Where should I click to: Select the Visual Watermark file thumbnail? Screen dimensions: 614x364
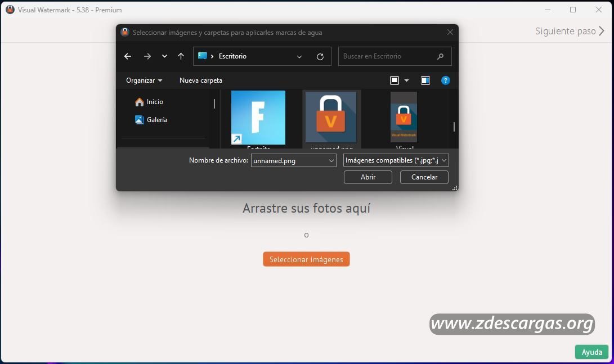coord(404,117)
